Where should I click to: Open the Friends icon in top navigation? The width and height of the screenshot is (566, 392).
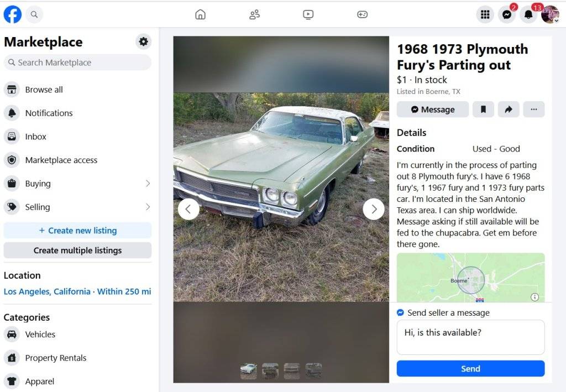click(x=254, y=15)
